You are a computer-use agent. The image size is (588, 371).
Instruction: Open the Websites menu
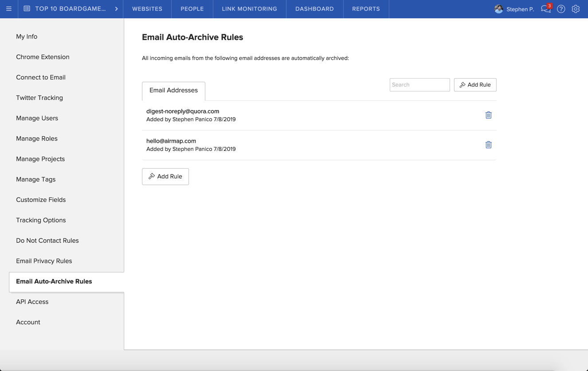pos(147,9)
